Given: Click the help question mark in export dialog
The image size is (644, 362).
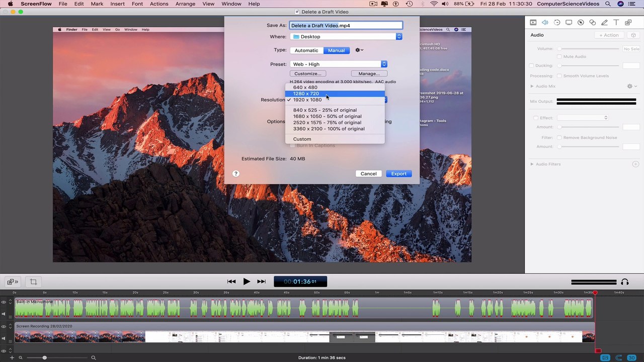Looking at the screenshot, I should (x=236, y=173).
